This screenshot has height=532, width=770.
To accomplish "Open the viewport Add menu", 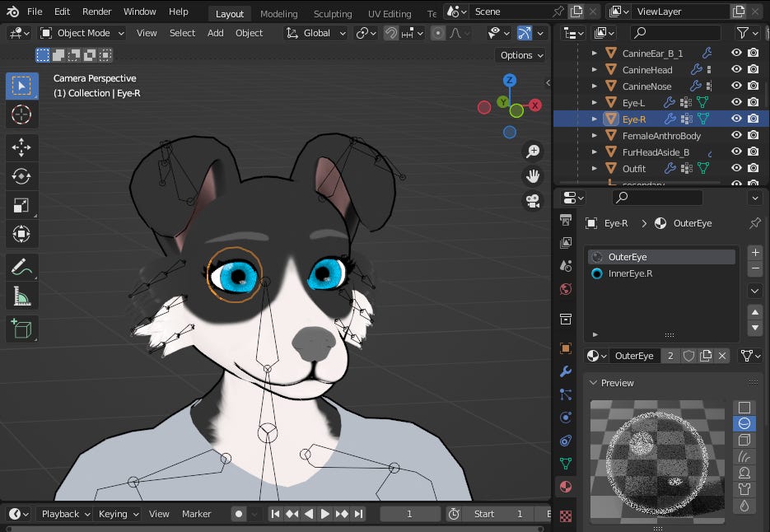I will [215, 33].
